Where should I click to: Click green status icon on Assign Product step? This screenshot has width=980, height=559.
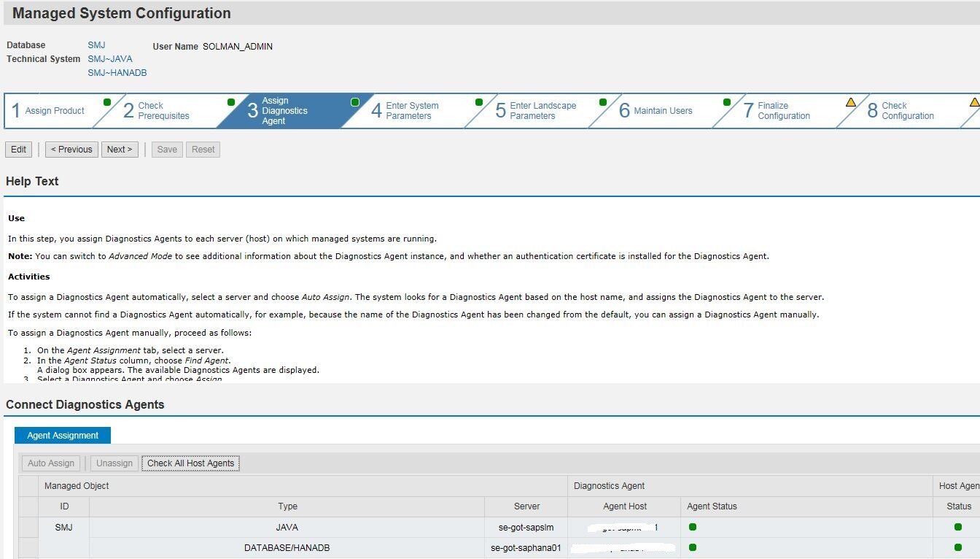coord(107,102)
